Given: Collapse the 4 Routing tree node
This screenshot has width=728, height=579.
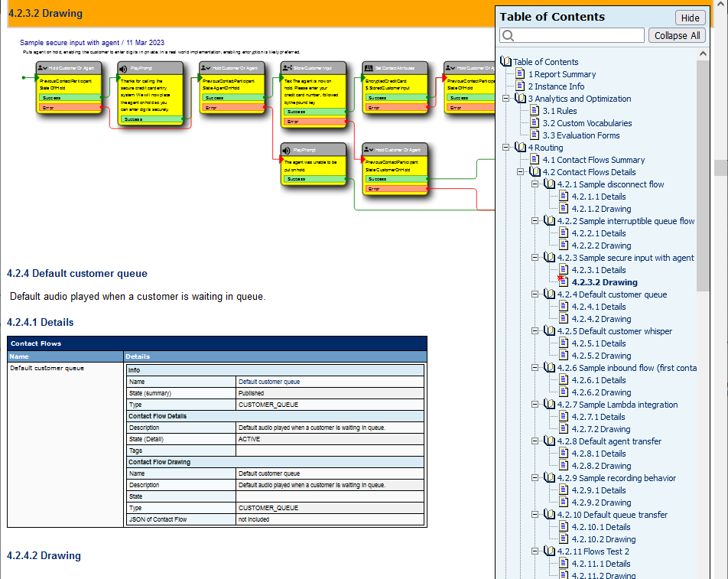Looking at the screenshot, I should (x=506, y=147).
